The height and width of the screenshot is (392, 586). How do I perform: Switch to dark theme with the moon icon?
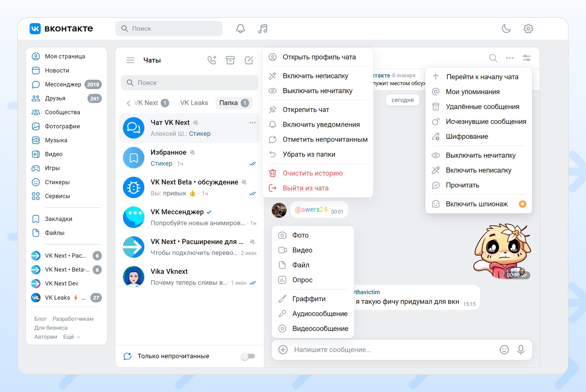[506, 29]
